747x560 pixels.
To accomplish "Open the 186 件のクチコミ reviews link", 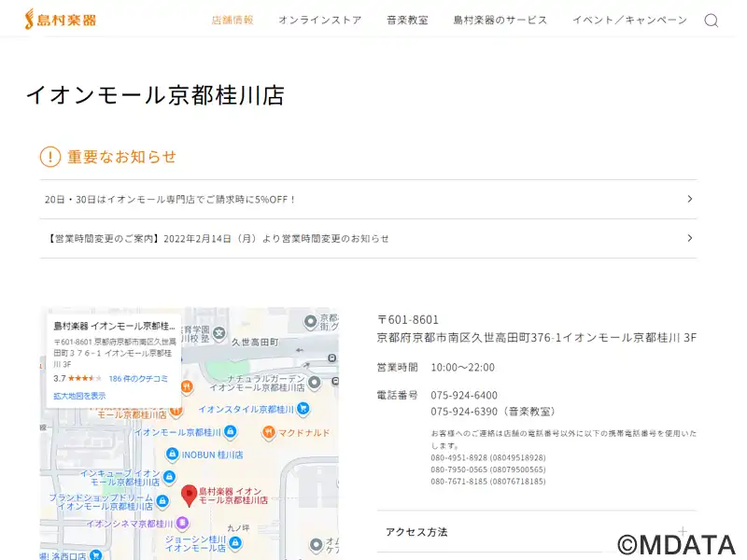I will pos(138,379).
